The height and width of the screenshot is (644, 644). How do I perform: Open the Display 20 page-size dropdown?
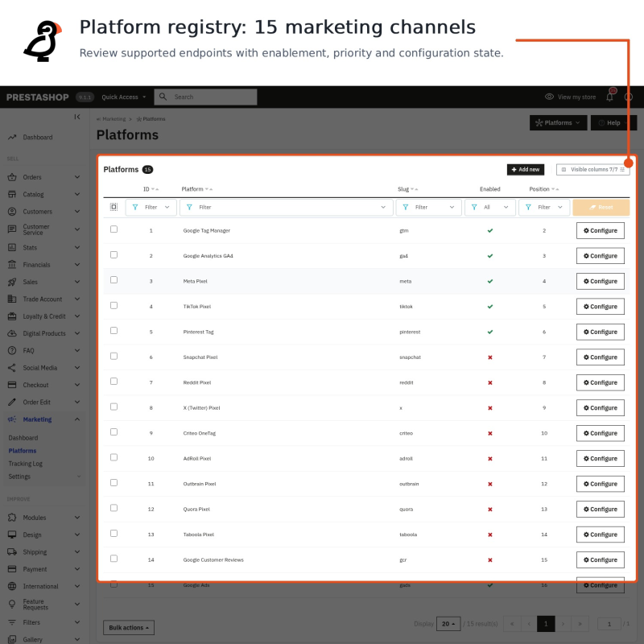click(448, 624)
